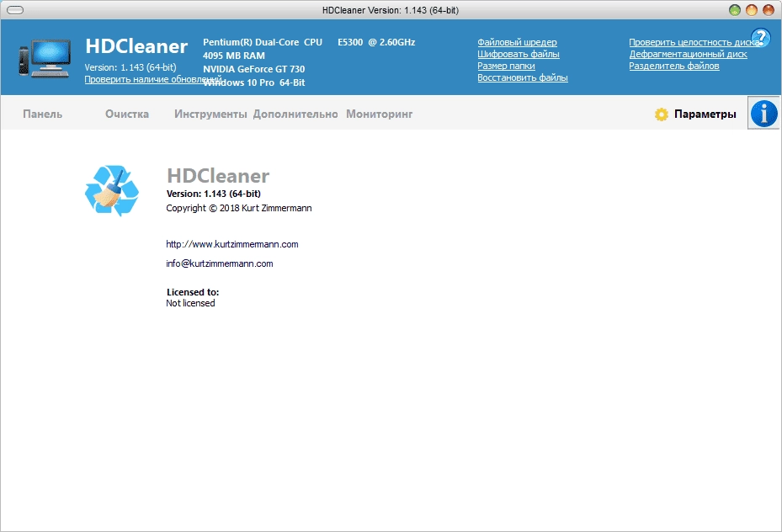
Task: Click the white HDCleaner title in header
Action: [x=136, y=46]
